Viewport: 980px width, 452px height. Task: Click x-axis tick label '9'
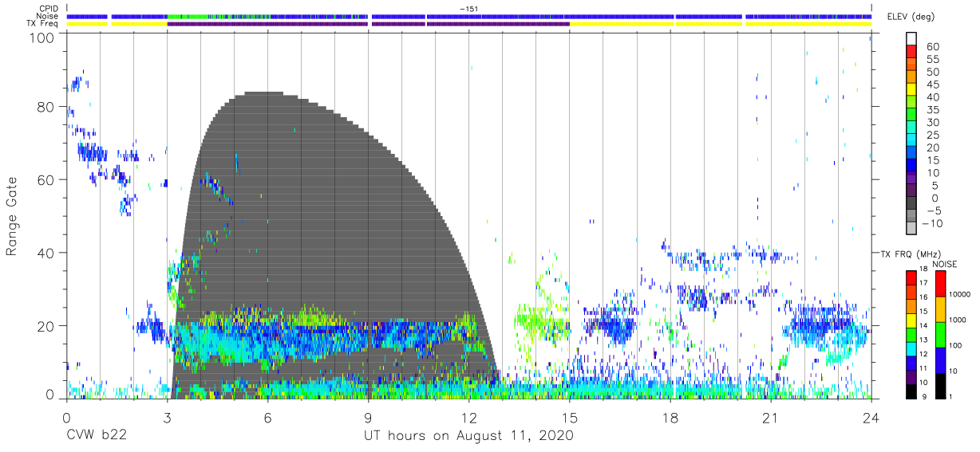point(368,417)
